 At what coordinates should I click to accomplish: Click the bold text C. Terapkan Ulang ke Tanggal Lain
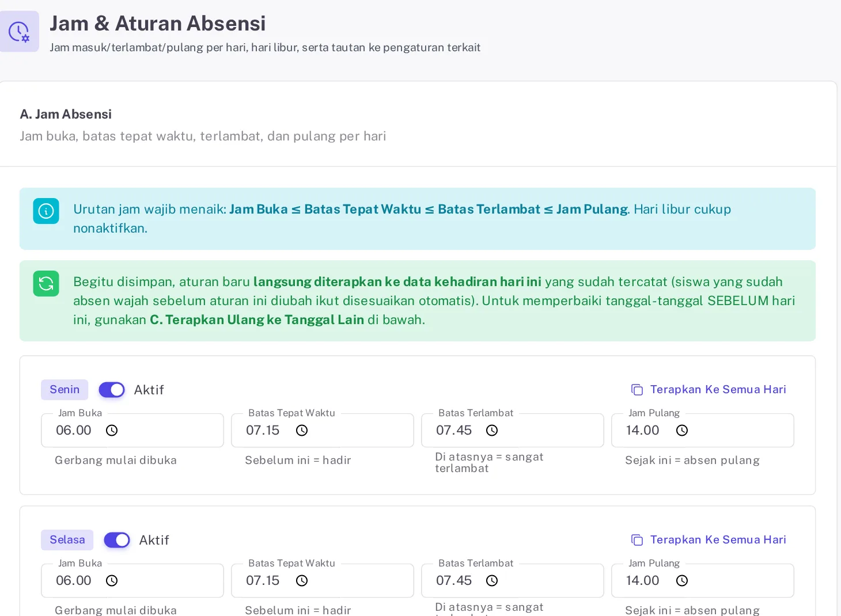[x=257, y=320]
